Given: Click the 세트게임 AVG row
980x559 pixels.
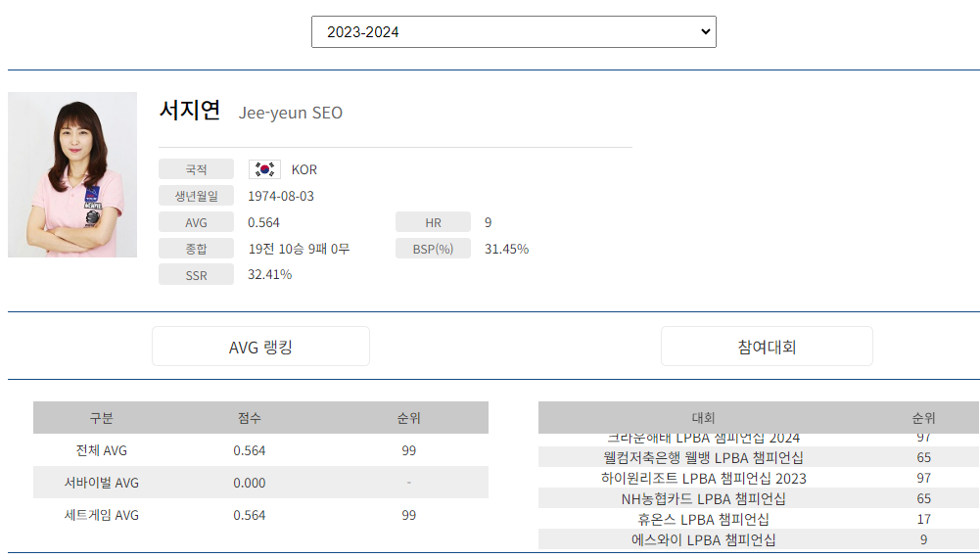Looking at the screenshot, I should (x=260, y=515).
